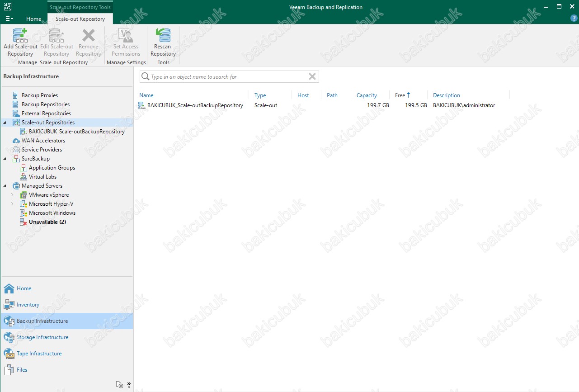Screen dimensions: 579x392
Task: Open Set Access Permissions
Action: (x=126, y=43)
